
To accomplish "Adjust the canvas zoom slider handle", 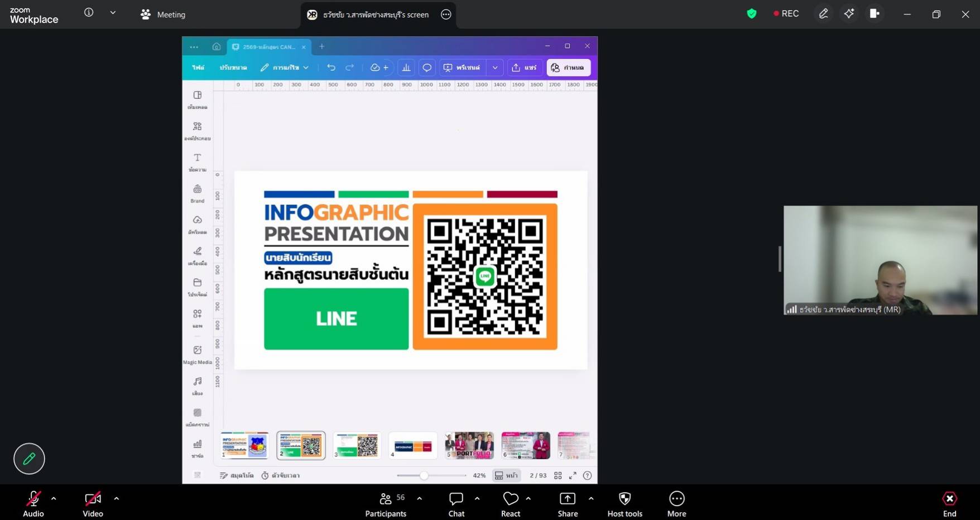I will [424, 475].
